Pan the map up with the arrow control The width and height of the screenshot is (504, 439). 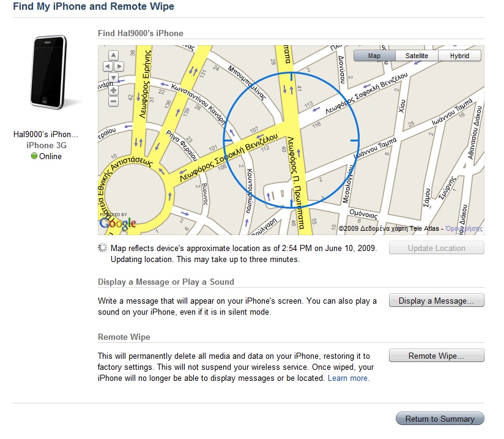[113, 55]
